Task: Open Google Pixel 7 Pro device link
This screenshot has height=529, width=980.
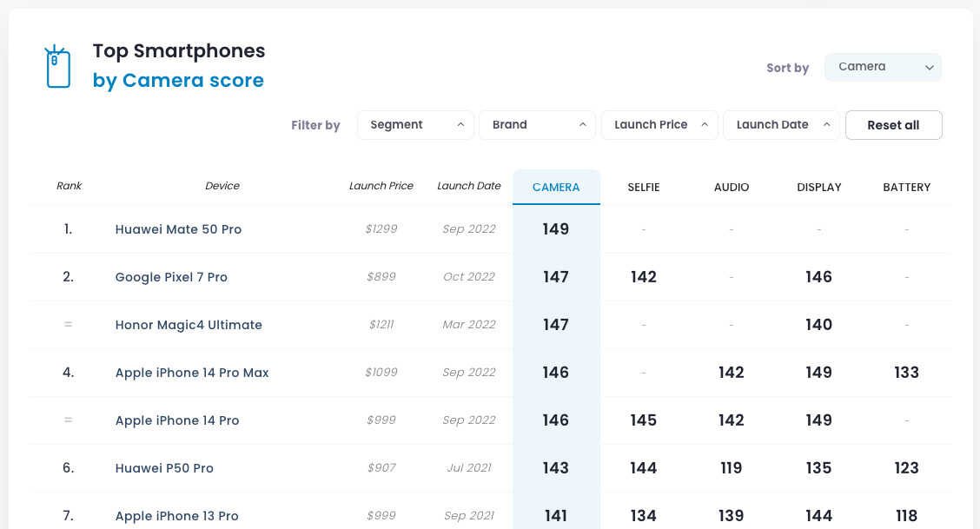Action: [x=171, y=277]
